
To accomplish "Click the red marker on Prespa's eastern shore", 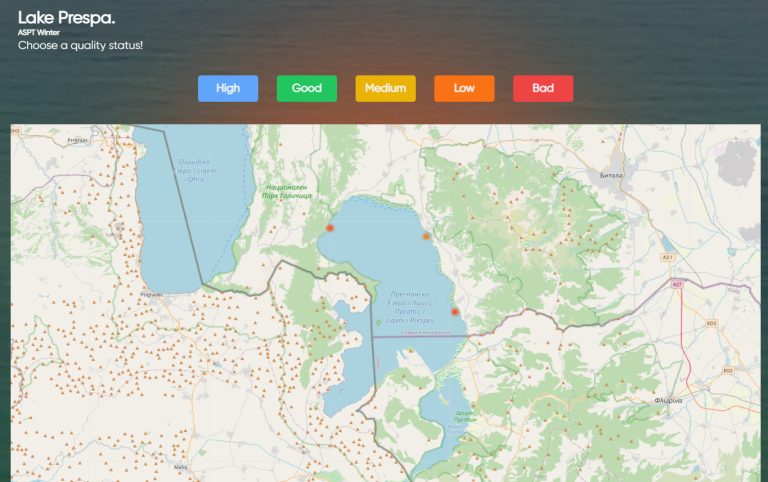I will pyautogui.click(x=455, y=312).
